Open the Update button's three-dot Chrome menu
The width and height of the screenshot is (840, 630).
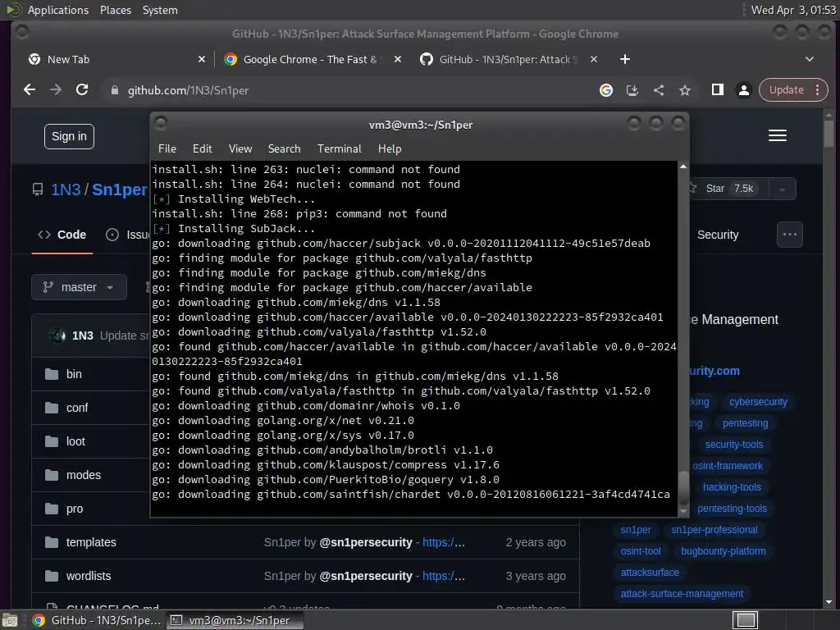click(818, 90)
